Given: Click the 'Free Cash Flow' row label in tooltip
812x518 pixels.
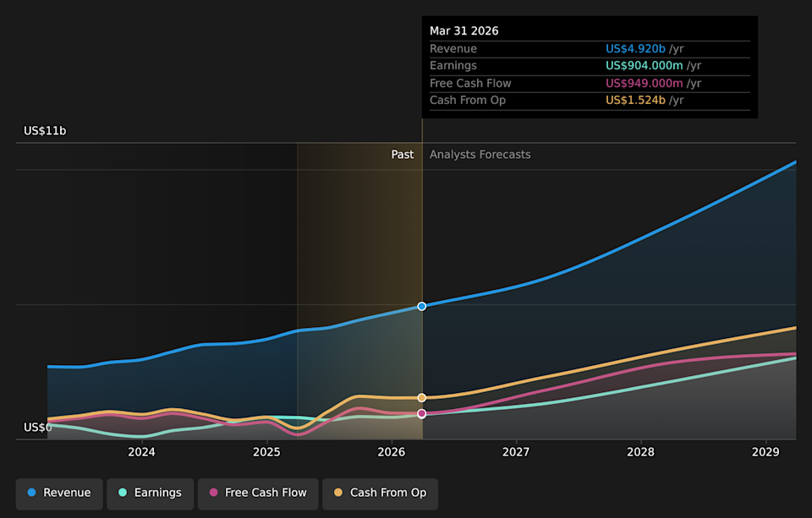Looking at the screenshot, I should (x=470, y=84).
